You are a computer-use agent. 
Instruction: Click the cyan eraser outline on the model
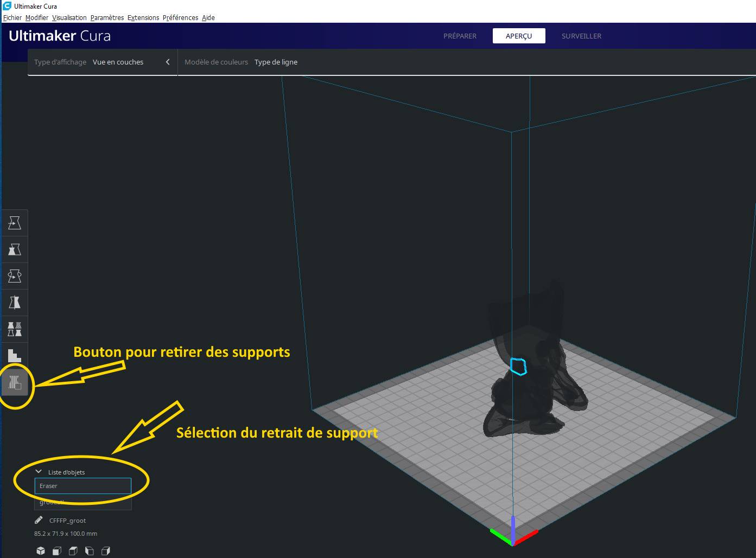519,367
